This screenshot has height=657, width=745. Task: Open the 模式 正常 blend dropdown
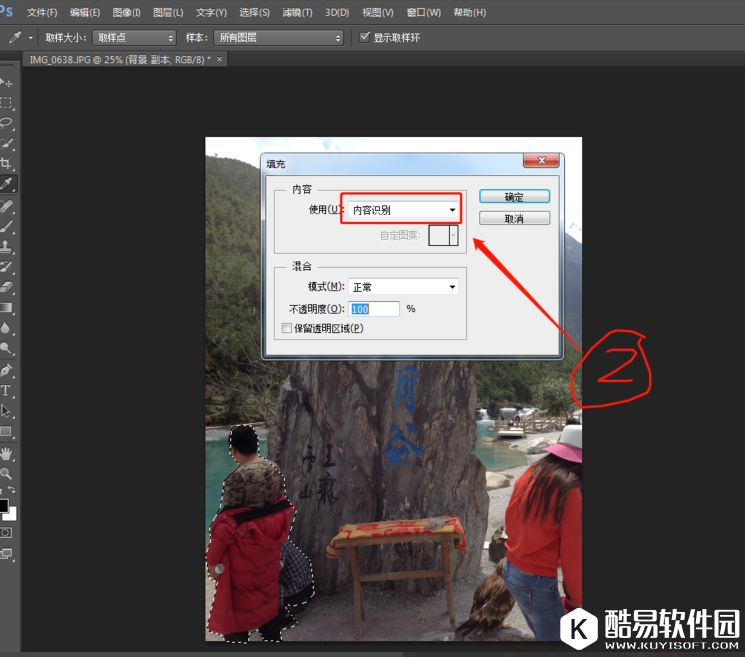[403, 287]
